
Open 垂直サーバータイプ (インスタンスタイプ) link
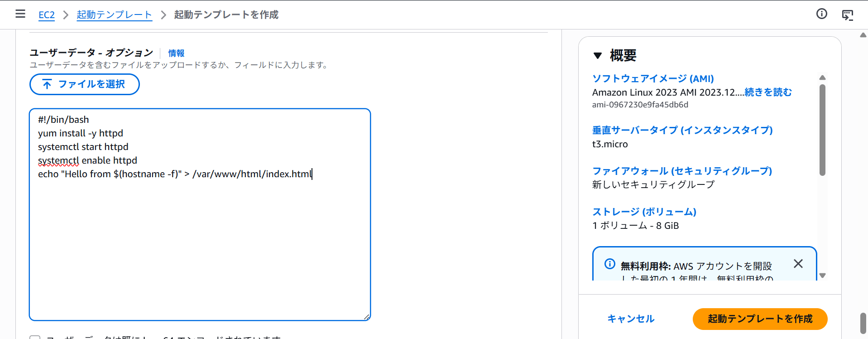point(682,130)
